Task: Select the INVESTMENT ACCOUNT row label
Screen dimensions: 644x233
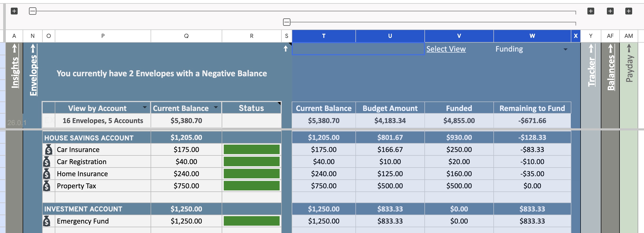Action: (x=83, y=209)
